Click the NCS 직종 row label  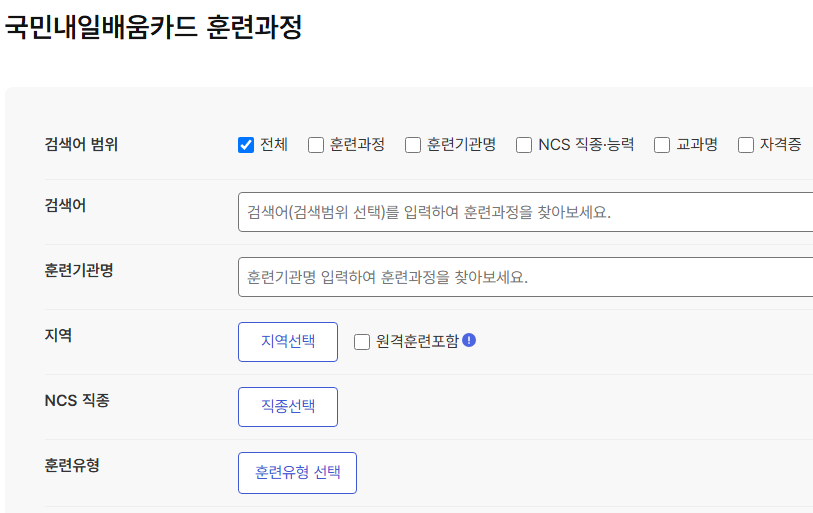point(77,400)
